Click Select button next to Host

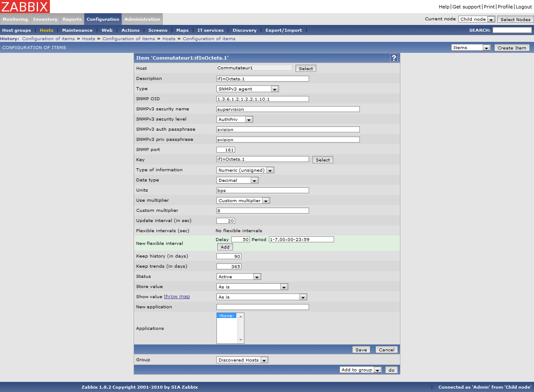click(x=306, y=69)
